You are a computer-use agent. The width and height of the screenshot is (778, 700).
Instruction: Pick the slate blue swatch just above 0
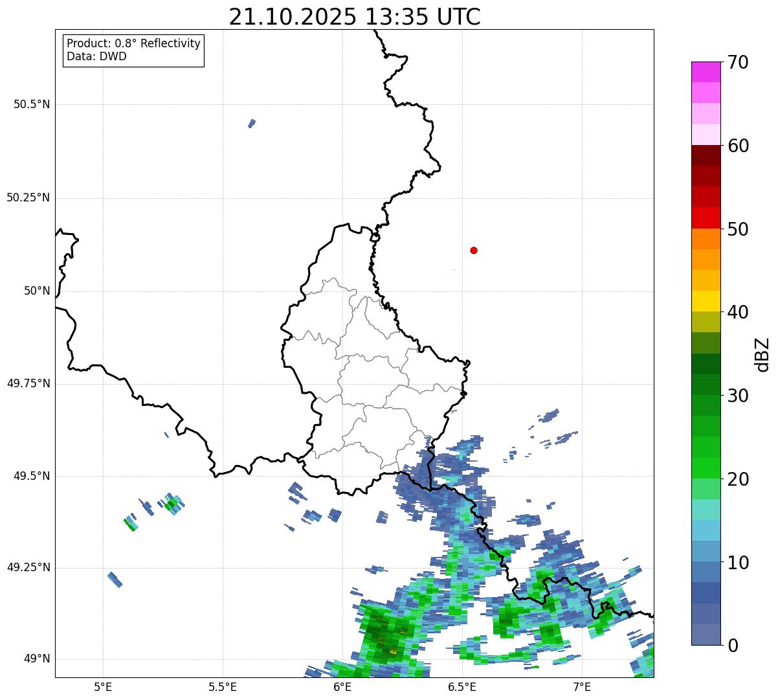click(x=706, y=635)
